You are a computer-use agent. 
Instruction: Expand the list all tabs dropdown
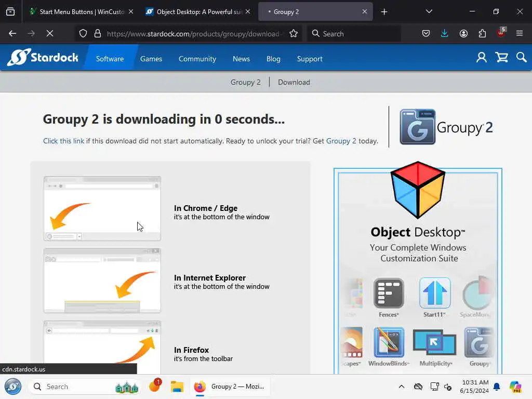[429, 11]
